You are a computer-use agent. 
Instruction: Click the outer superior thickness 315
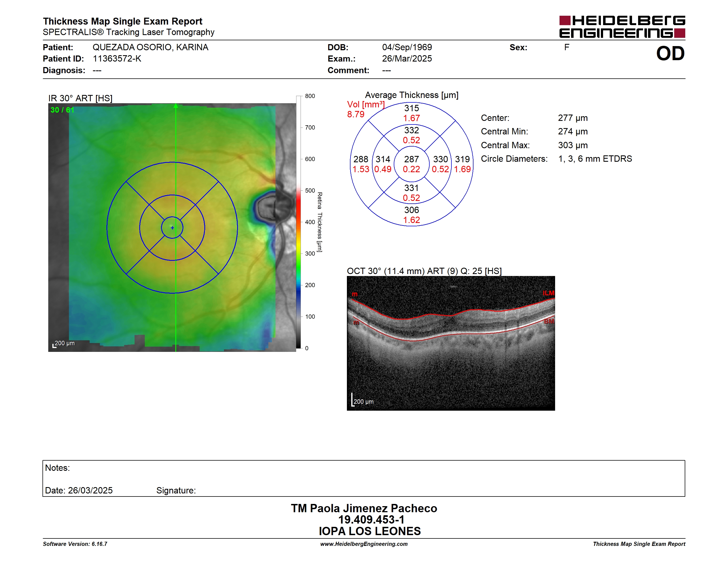click(412, 108)
